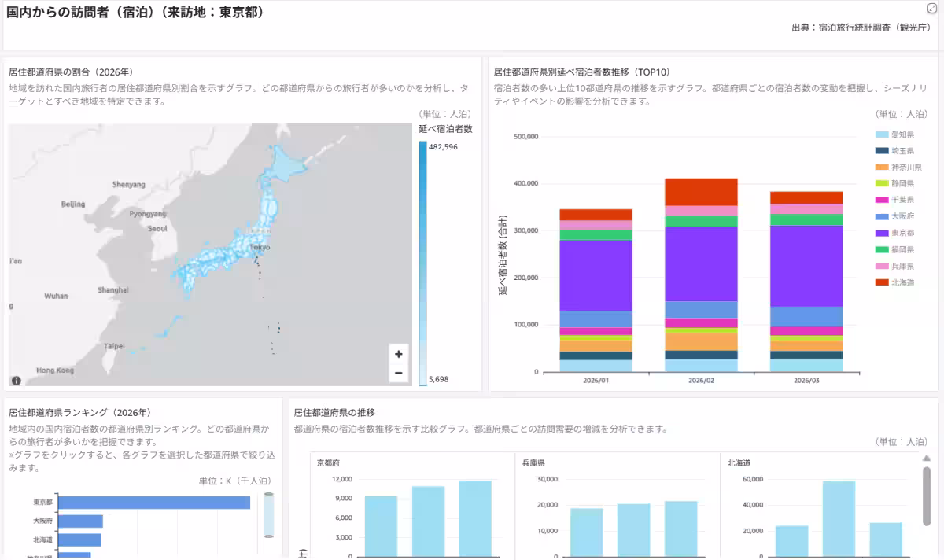
Task: Select the 兵庫県 legend entry
Action: 897,266
